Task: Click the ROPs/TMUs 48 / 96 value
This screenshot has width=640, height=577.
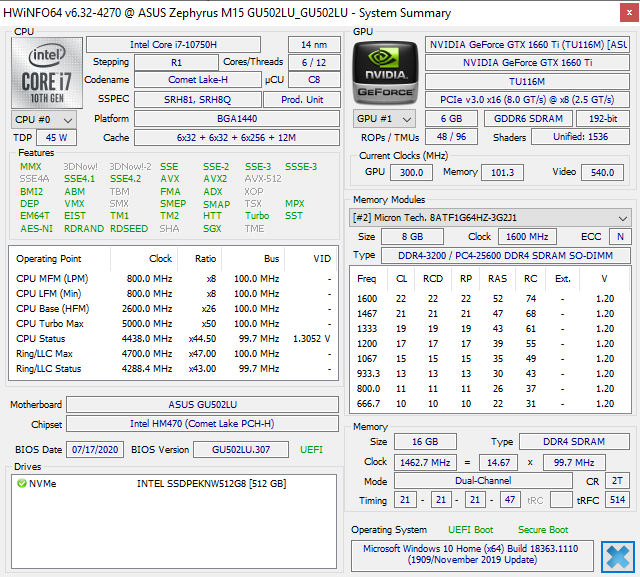Action: point(451,137)
